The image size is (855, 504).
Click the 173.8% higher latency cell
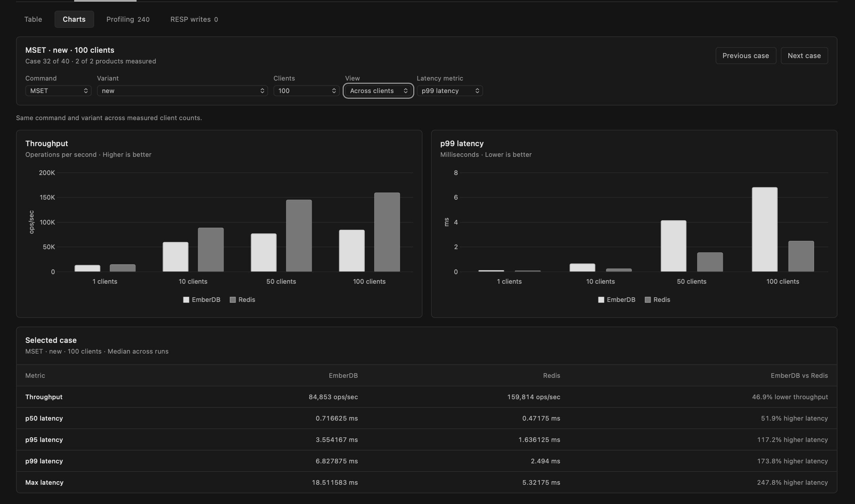(x=792, y=461)
